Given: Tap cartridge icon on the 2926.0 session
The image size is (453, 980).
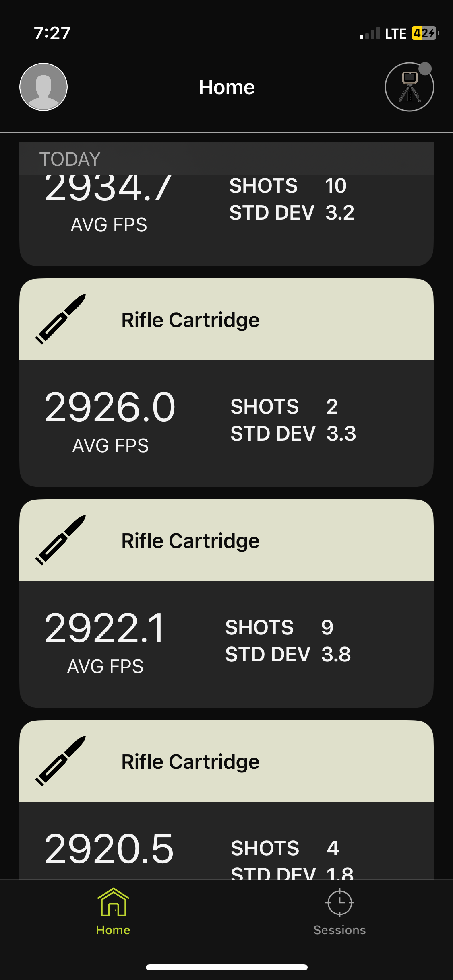Looking at the screenshot, I should (x=61, y=319).
